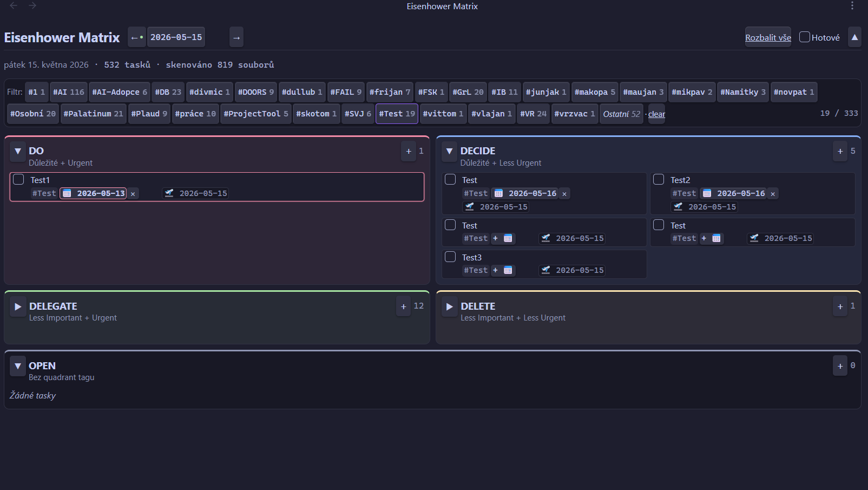Filter by the #IB tag

tap(504, 92)
